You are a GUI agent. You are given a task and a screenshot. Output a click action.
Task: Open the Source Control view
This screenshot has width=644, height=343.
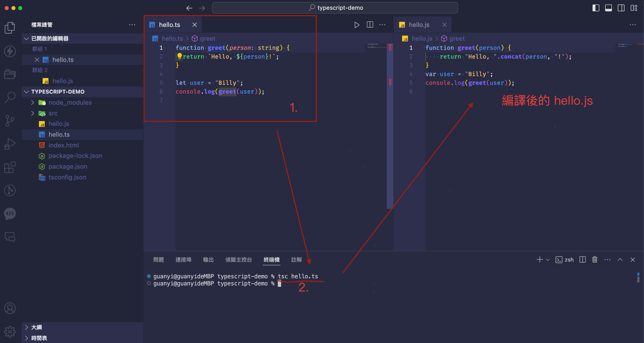coord(10,121)
